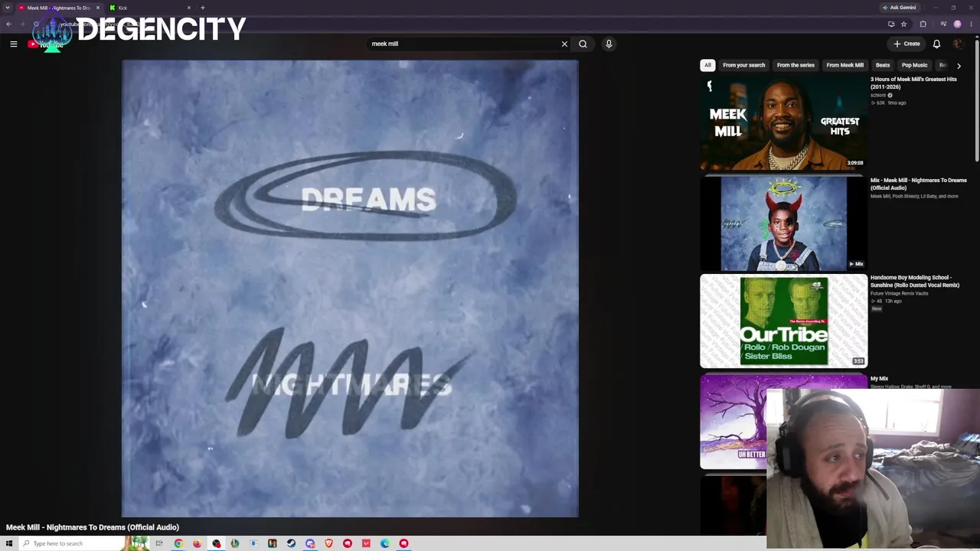
Task: Select the 'From Meek Mill' chip
Action: 844,65
